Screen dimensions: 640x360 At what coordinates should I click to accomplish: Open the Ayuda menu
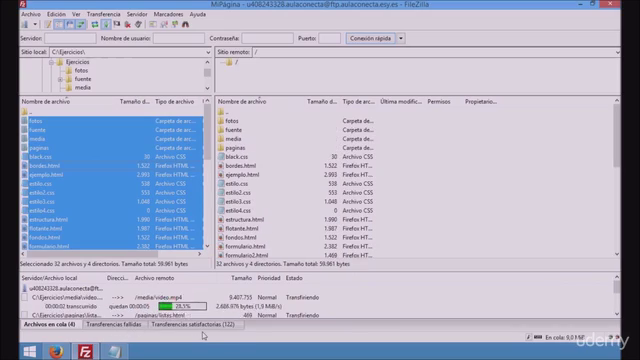[x=198, y=14]
